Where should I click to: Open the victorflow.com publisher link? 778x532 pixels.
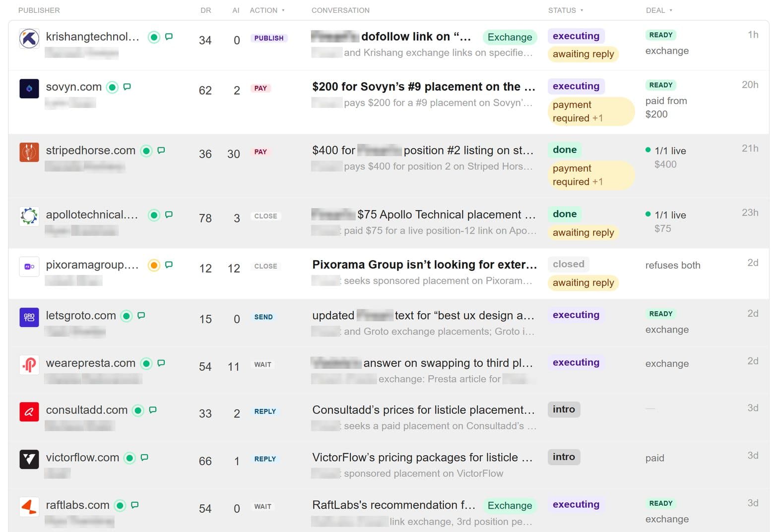(82, 458)
